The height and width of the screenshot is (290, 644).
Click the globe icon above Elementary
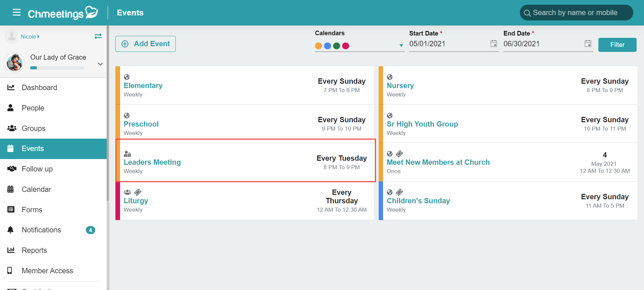[x=127, y=77]
